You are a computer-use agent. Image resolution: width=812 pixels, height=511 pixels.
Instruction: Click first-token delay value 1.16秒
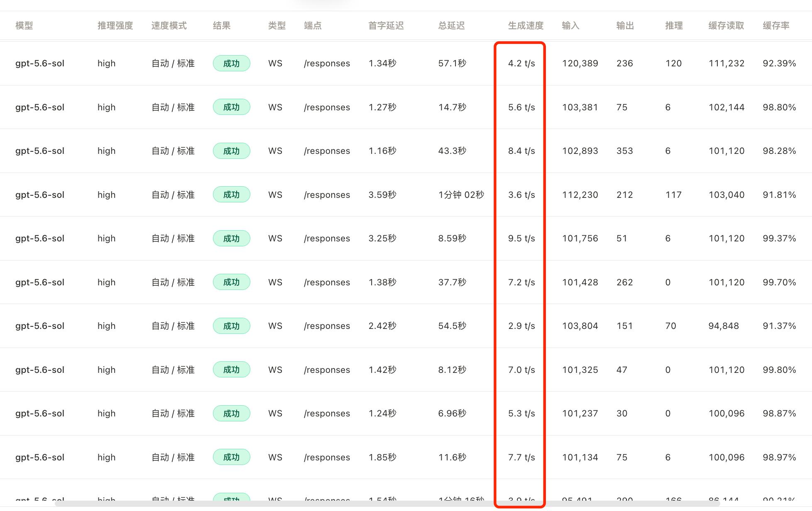(x=383, y=151)
